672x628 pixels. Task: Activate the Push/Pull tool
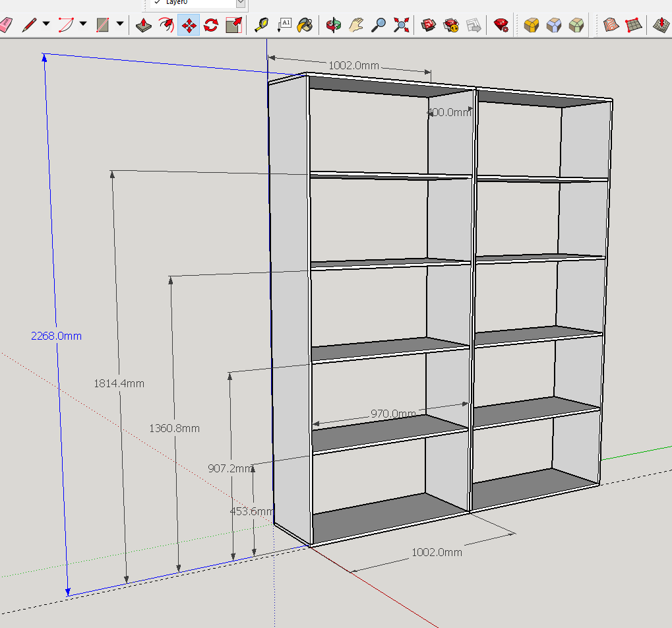pos(144,25)
